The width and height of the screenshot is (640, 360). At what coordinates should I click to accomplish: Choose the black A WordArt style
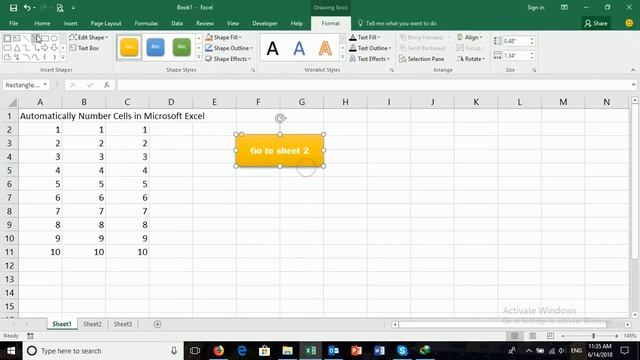[x=273, y=48]
